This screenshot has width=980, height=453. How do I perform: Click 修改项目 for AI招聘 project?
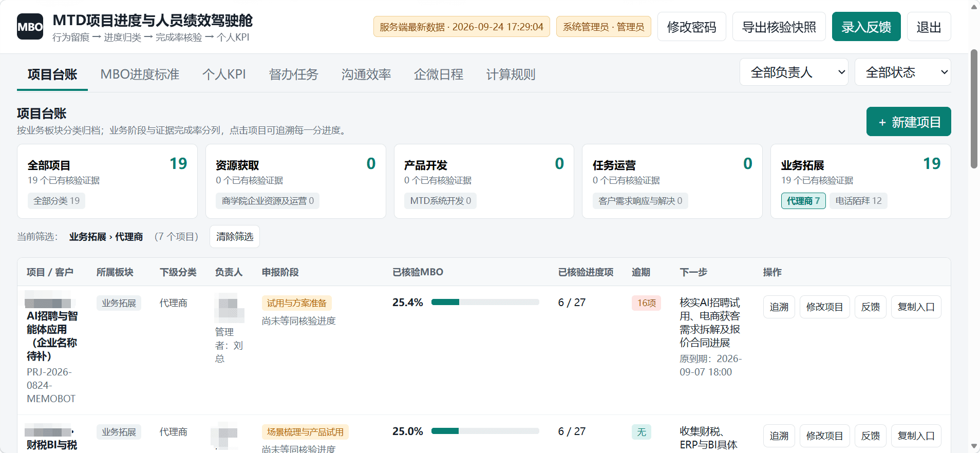(x=824, y=307)
